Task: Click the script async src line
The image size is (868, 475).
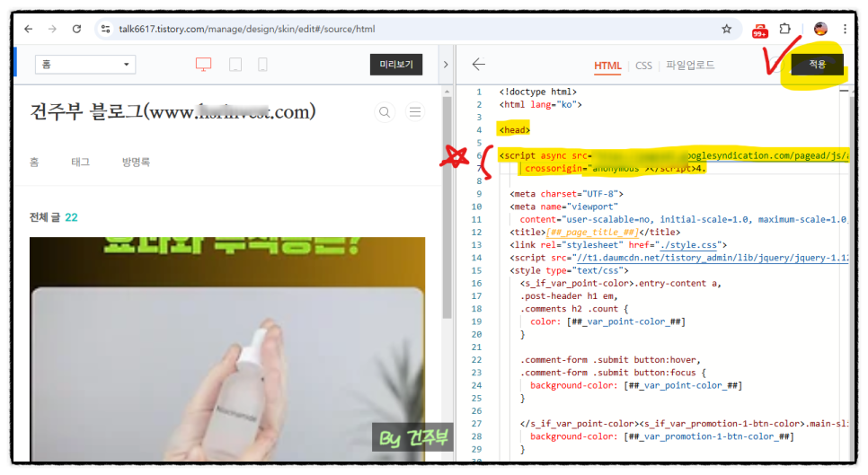Action: 673,155
